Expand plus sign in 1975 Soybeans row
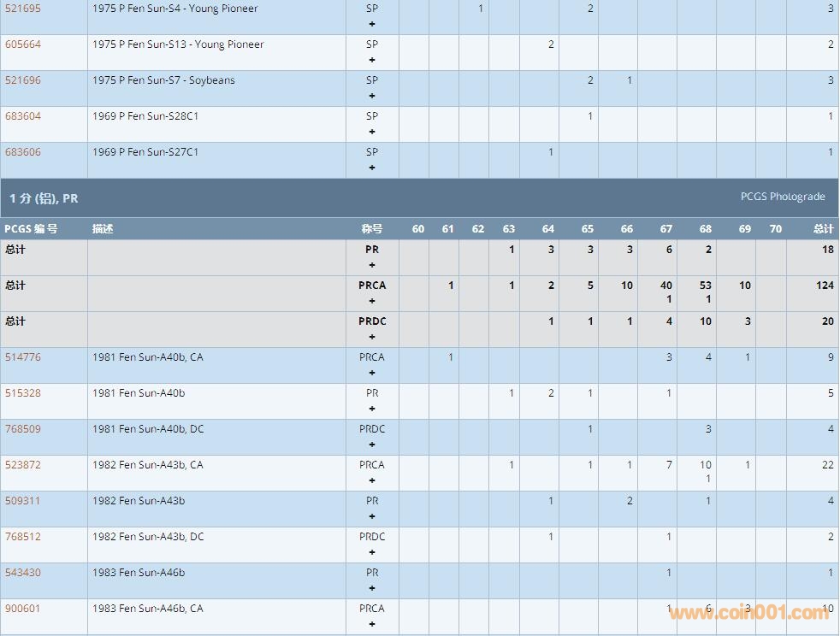 tap(372, 96)
